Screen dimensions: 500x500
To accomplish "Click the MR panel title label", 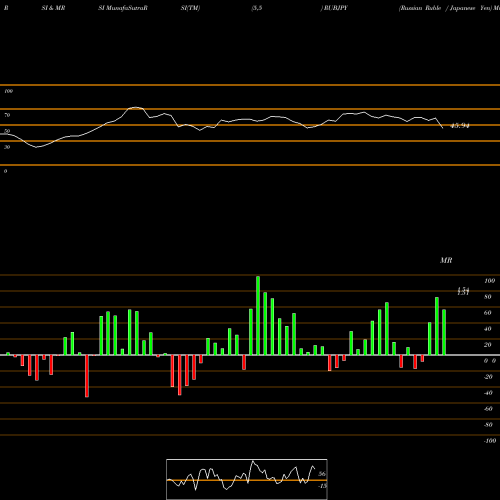I will 446,260.
